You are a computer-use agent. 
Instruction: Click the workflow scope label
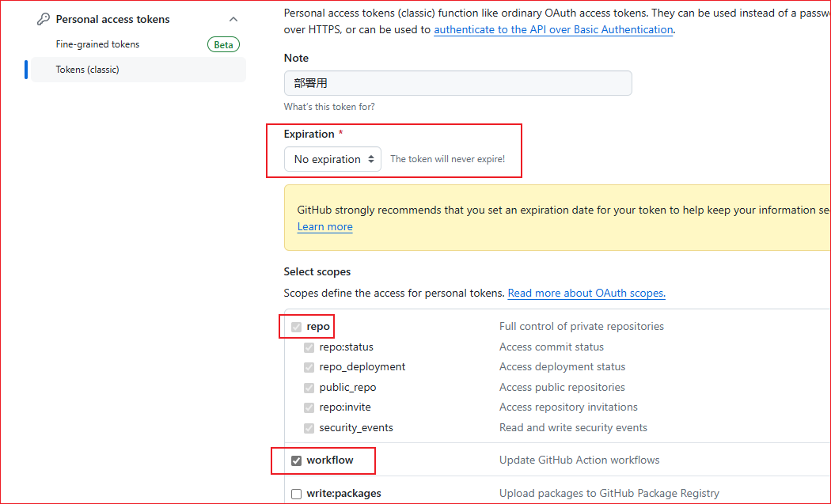[330, 460]
